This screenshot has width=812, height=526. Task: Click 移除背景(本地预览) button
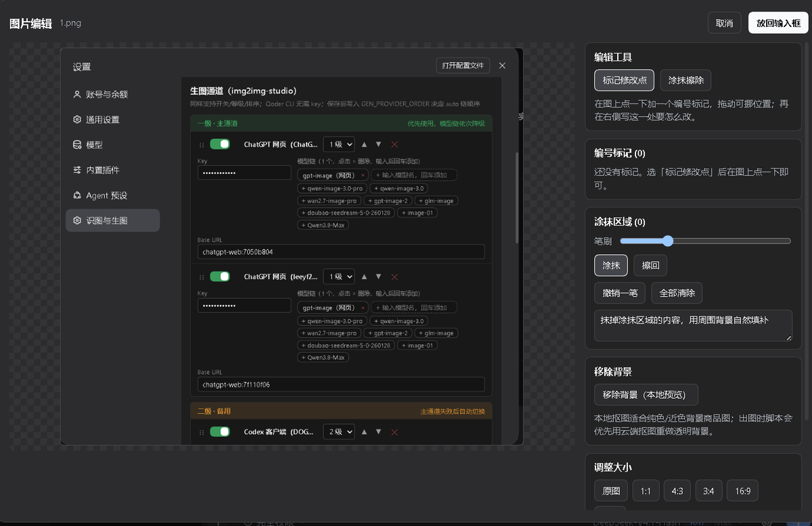[646, 395]
